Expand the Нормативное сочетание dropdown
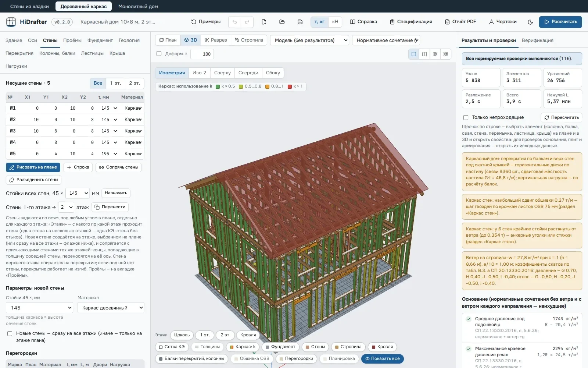Viewport: 588px width, 368px height. (386, 40)
